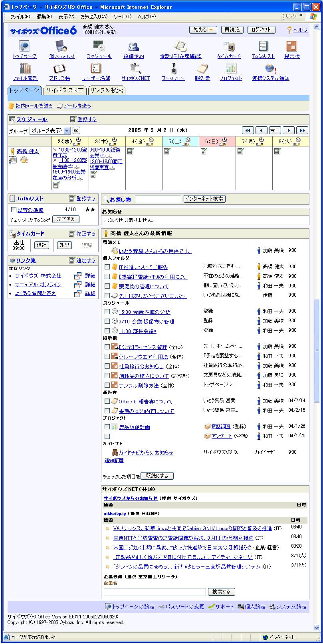The height and width of the screenshot is (644, 323).
Task: Open the プロジェクト project icon
Action: pos(231,68)
